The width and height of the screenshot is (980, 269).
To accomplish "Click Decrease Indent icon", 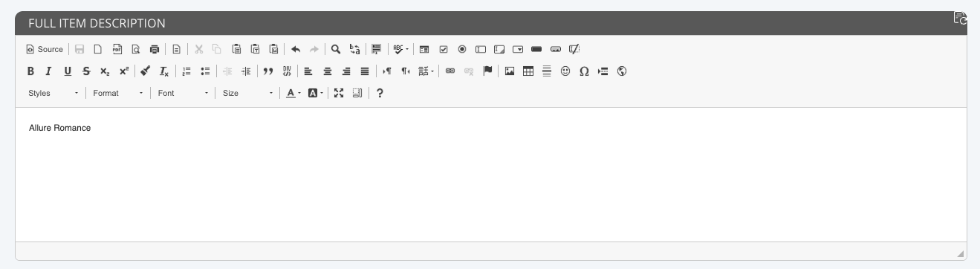I will (x=227, y=71).
